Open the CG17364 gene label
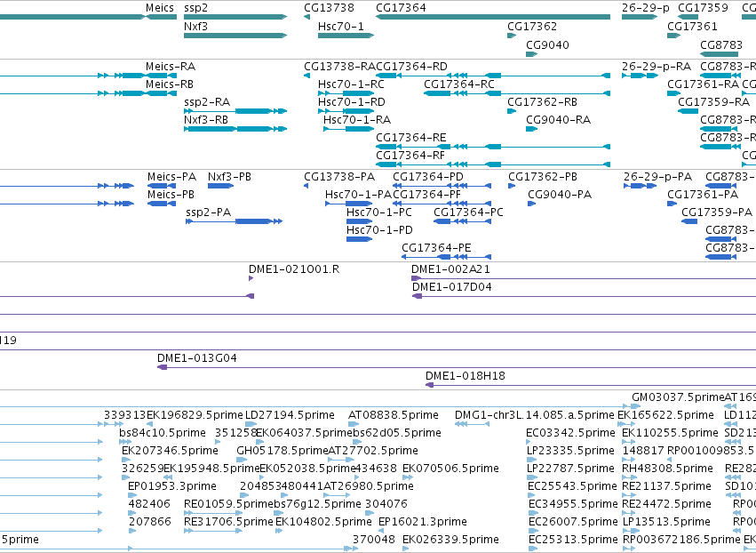The width and height of the screenshot is (756, 553). [x=401, y=8]
